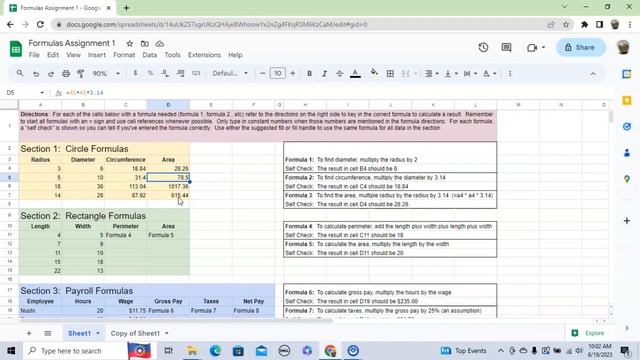The width and height of the screenshot is (640, 360).
Task: Add a new sheet
Action: (x=29, y=333)
